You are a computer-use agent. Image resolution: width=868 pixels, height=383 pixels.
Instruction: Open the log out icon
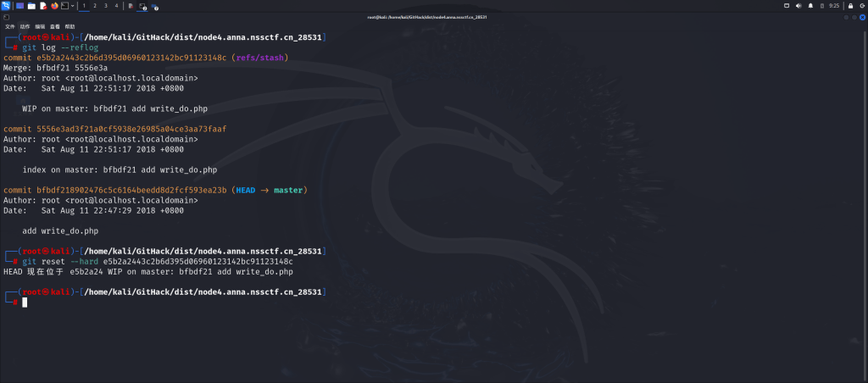click(862, 6)
